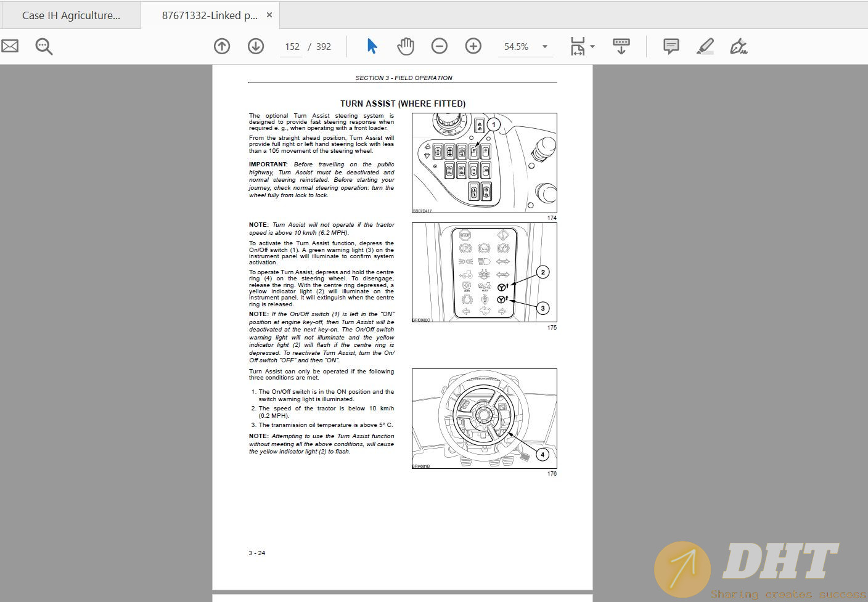Open the find text magnifier tool

(44, 46)
